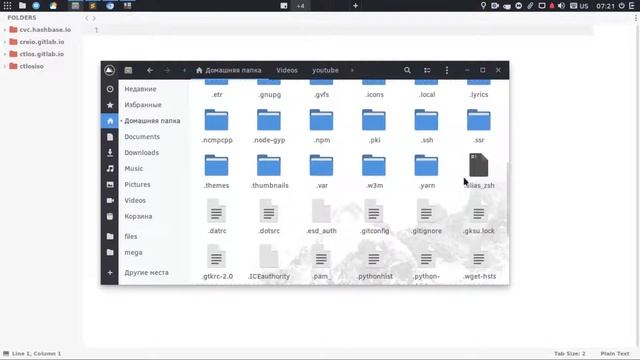This screenshot has width=640, height=360.
Task: Open Недавние in sidebar
Action: pos(140,89)
